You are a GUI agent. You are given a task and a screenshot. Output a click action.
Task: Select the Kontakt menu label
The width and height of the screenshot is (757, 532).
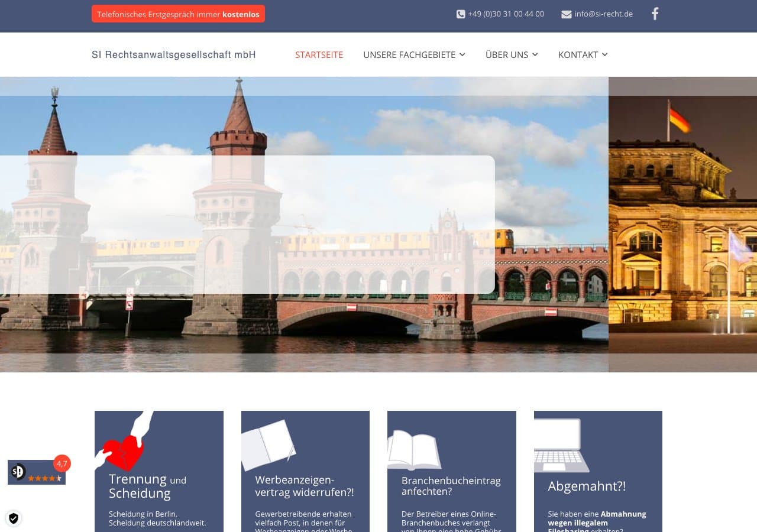(x=578, y=54)
